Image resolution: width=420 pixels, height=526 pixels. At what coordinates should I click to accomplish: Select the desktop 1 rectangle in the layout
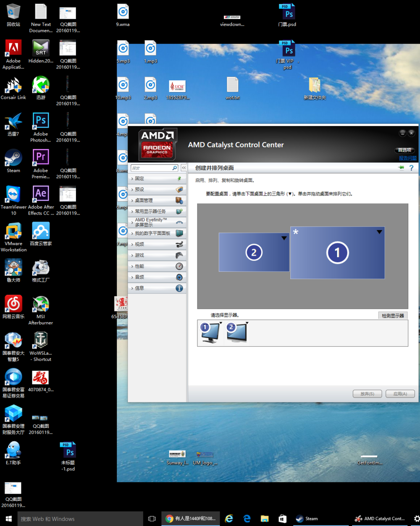(x=337, y=252)
